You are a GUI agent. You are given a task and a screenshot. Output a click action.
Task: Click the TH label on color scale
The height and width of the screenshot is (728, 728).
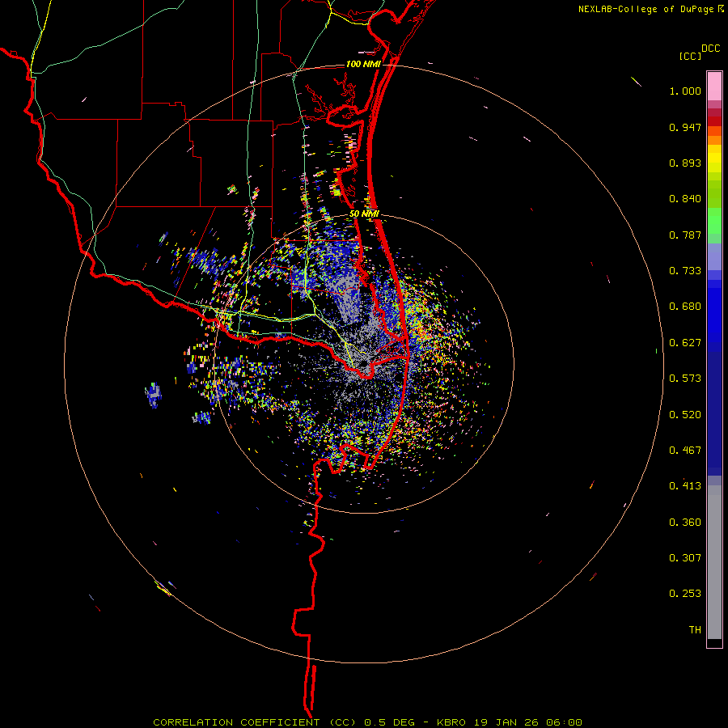click(695, 630)
